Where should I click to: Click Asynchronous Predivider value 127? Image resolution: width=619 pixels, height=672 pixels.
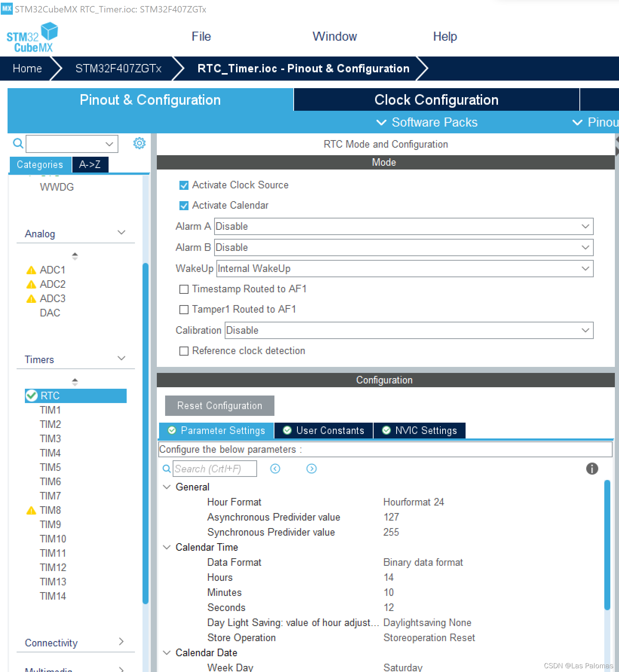tap(391, 517)
